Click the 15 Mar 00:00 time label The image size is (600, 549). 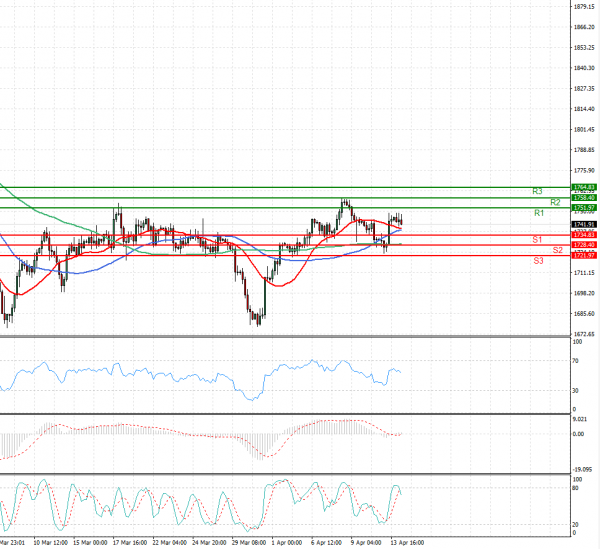[x=90, y=542]
